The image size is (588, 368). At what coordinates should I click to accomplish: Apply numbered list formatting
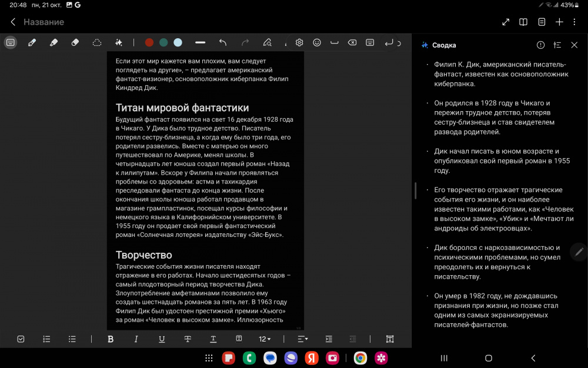(46, 339)
